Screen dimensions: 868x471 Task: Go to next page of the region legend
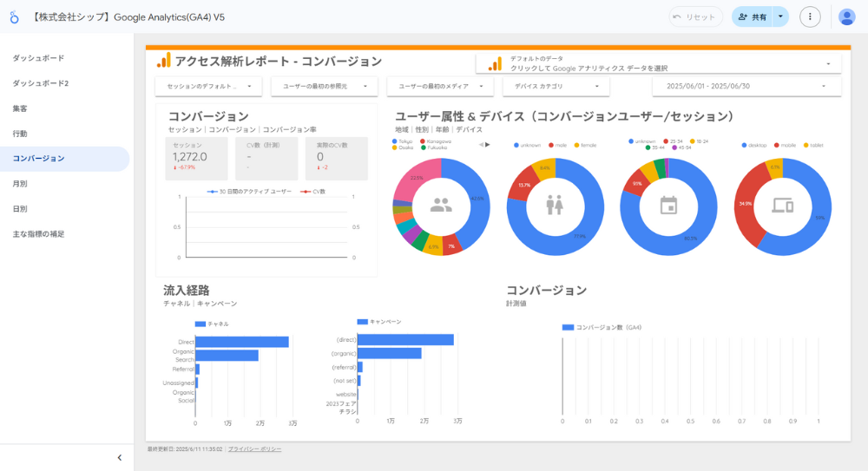pyautogui.click(x=488, y=145)
